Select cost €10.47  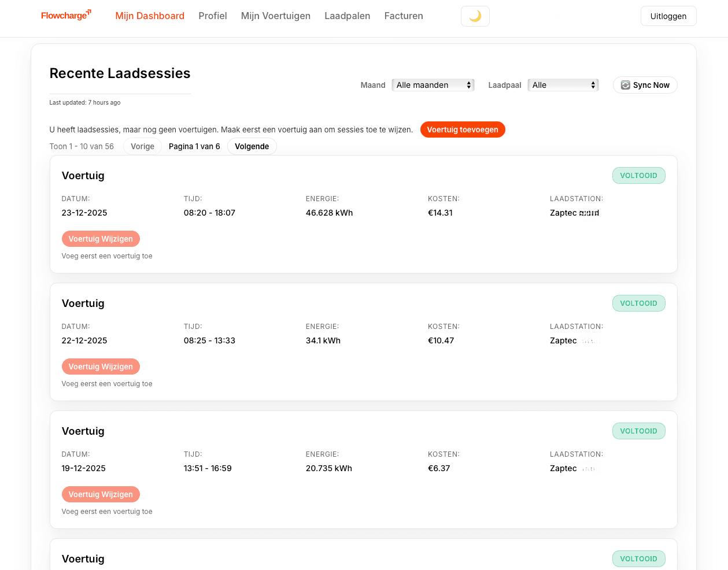click(x=441, y=340)
